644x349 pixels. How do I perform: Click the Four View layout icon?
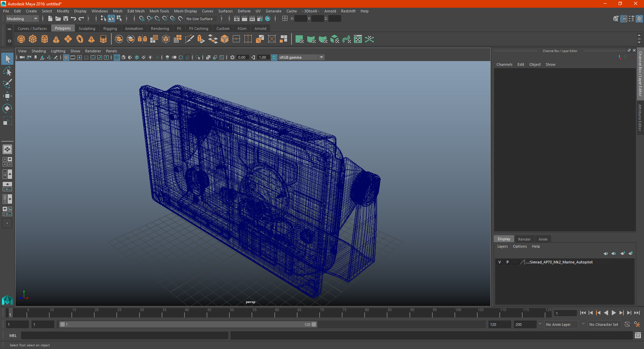[7, 162]
